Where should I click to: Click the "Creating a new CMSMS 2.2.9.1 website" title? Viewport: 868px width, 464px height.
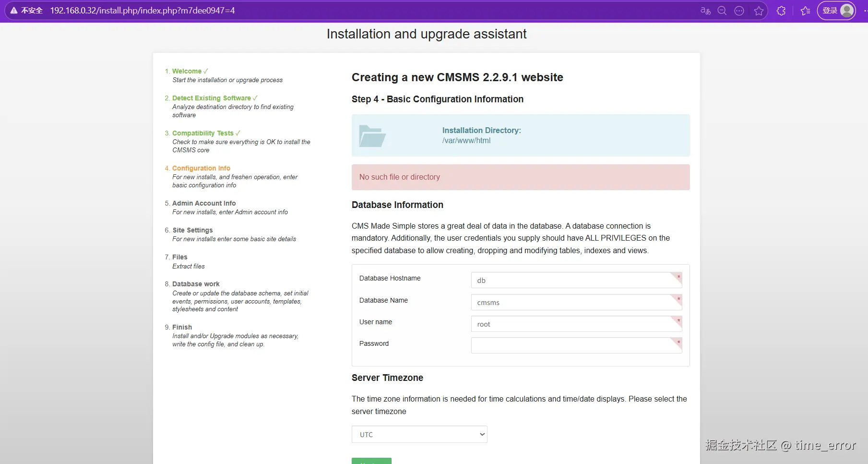457,77
